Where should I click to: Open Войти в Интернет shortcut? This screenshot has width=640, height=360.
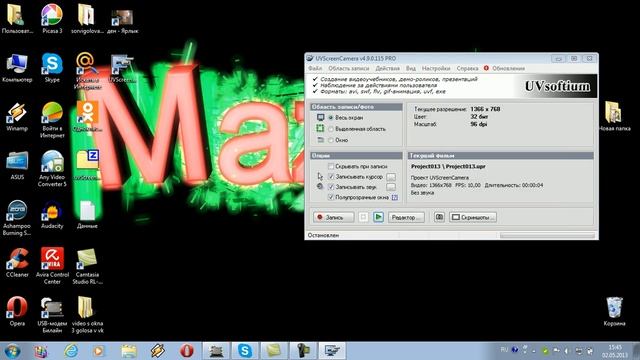[x=52, y=120]
